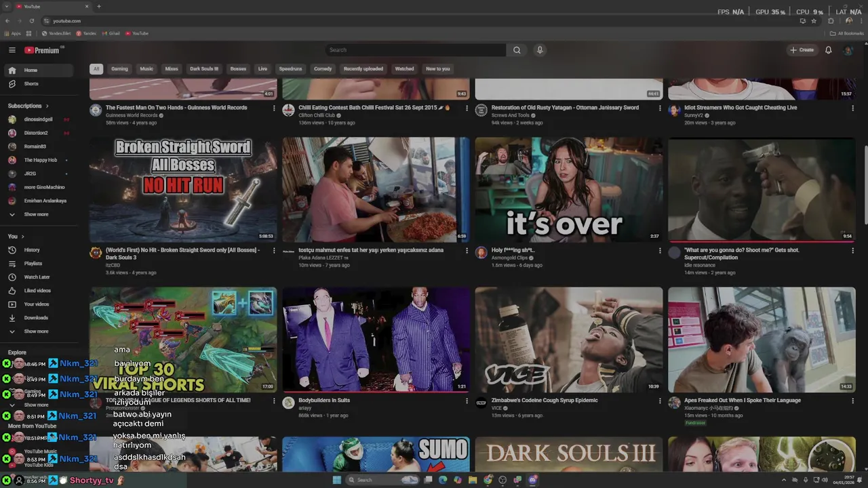Select the Live filter chip
The width and height of the screenshot is (868, 488).
[262, 68]
